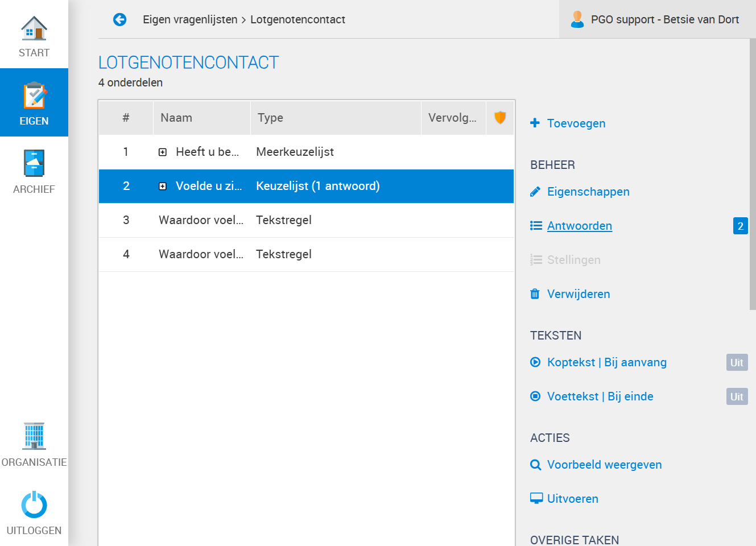The image size is (756, 546).
Task: Click 'Keuzelijst (1 antwoord)' type cell
Action: [318, 186]
